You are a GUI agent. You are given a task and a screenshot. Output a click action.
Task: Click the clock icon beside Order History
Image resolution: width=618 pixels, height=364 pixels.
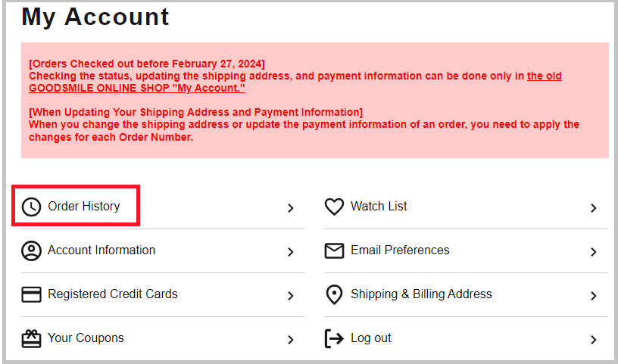(31, 207)
